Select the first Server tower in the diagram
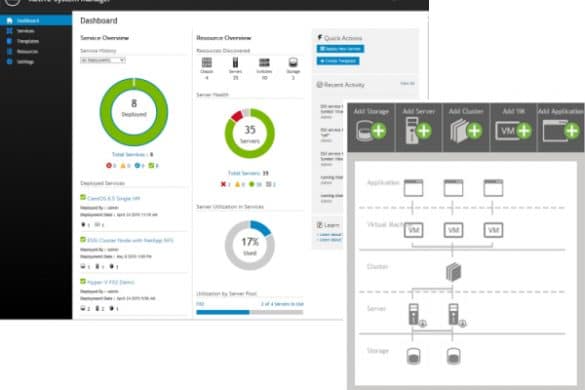Screen dimensions: 585x390 click(x=413, y=314)
